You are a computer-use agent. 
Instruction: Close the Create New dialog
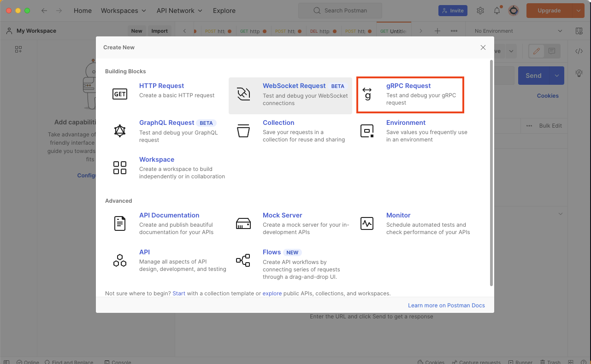point(483,47)
